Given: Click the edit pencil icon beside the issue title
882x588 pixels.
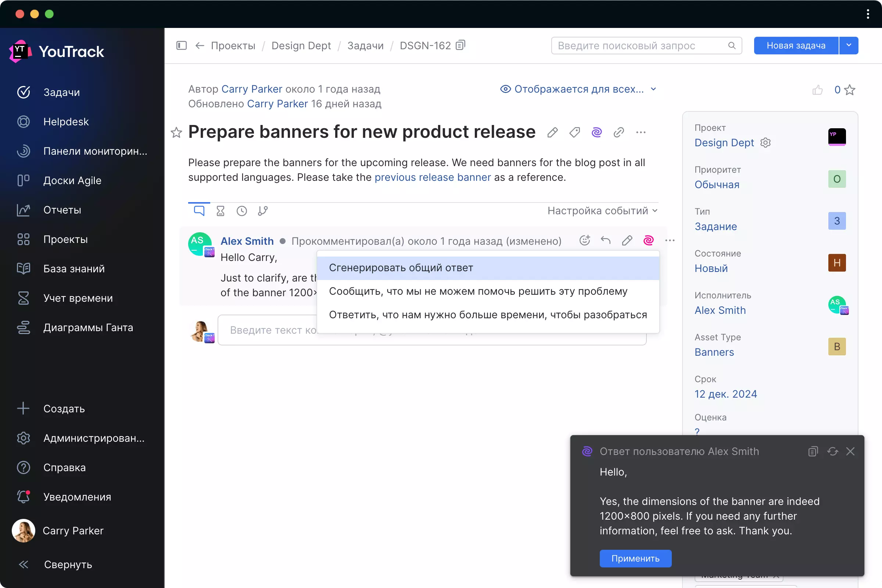Looking at the screenshot, I should [552, 132].
